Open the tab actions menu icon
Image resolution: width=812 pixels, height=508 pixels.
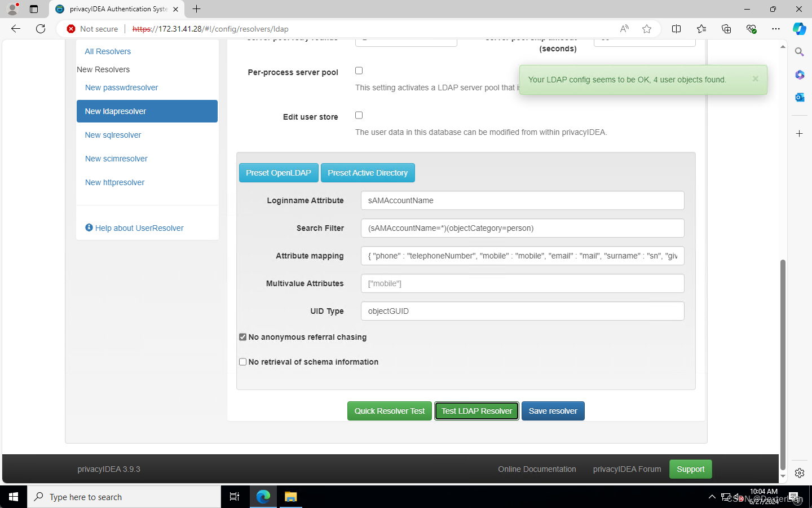[34, 9]
